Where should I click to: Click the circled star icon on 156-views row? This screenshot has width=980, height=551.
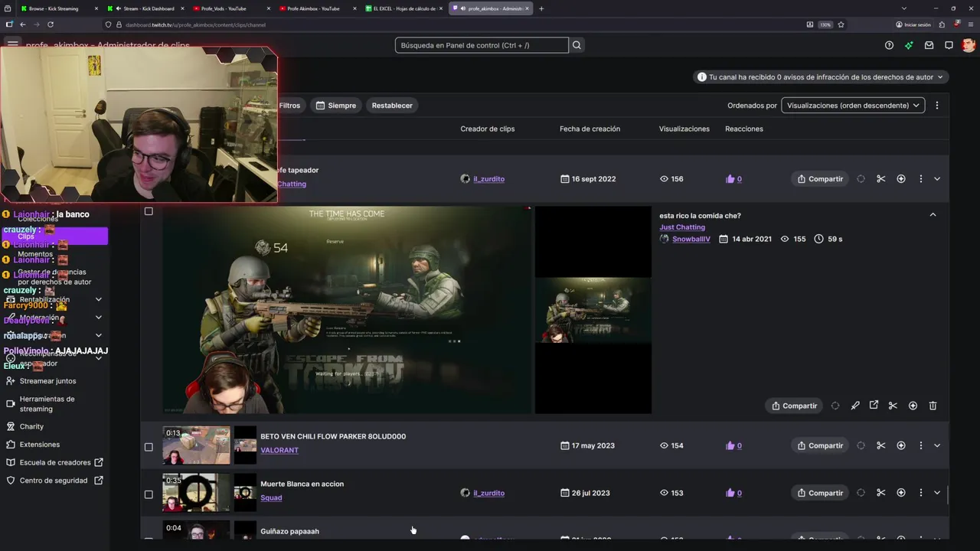(x=900, y=179)
